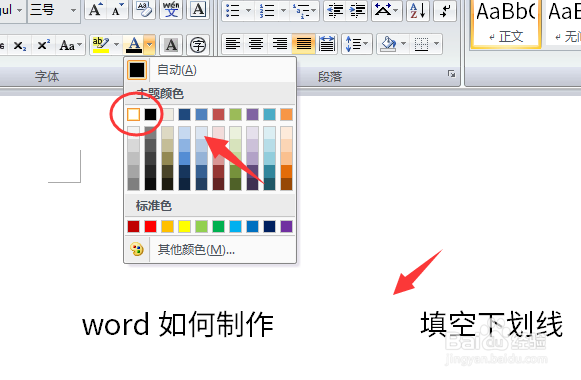Open the Phonetic Guide (wén) tool
The image size is (581, 380).
coord(171,10)
